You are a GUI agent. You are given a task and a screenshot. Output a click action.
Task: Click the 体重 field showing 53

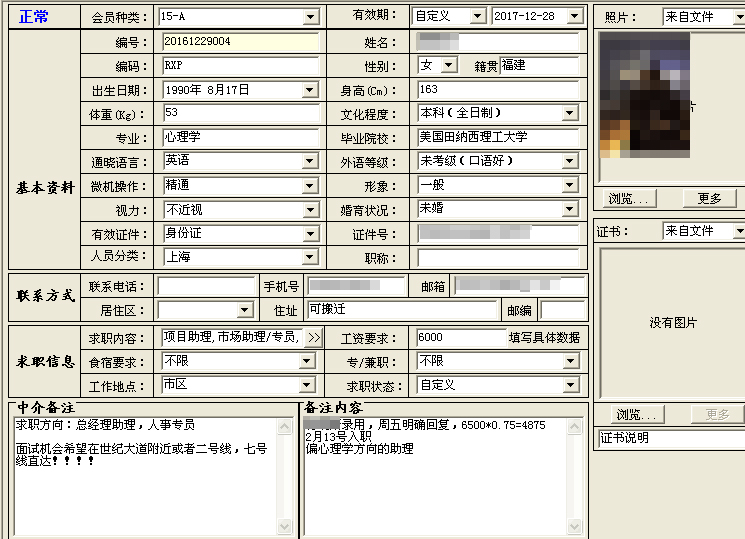point(240,114)
